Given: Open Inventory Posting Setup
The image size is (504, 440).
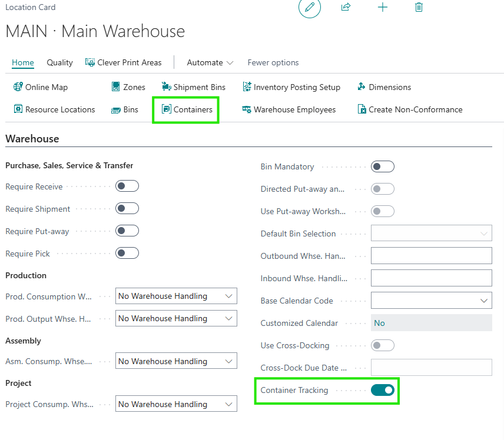Looking at the screenshot, I should tap(291, 87).
